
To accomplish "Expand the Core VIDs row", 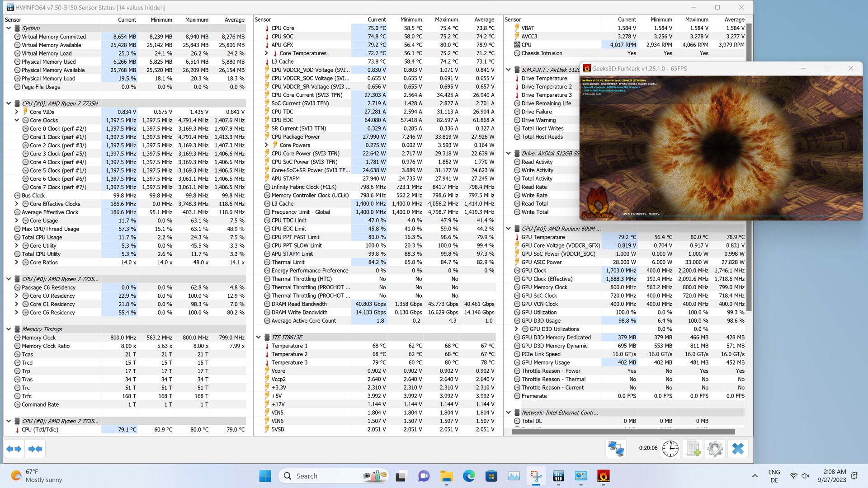I will 16,112.
